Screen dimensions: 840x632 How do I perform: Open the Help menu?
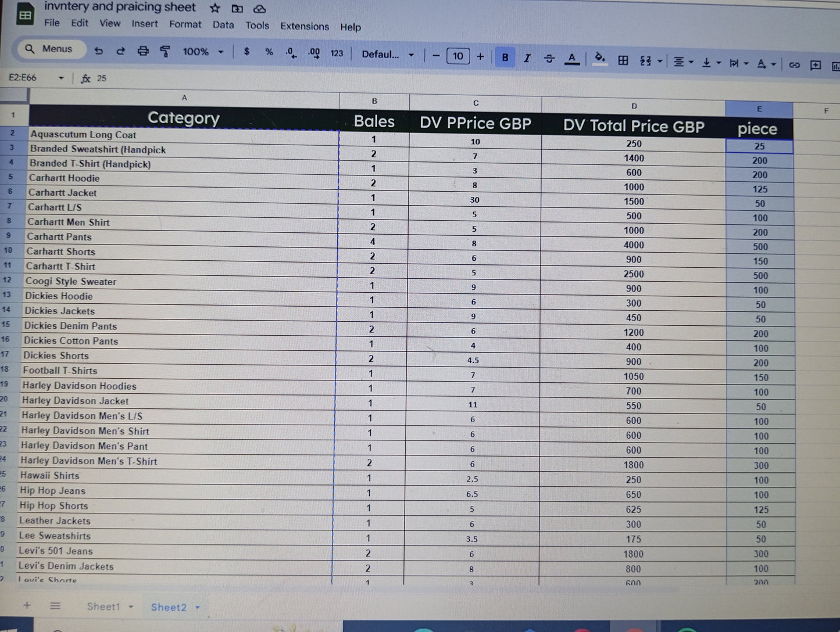[351, 27]
